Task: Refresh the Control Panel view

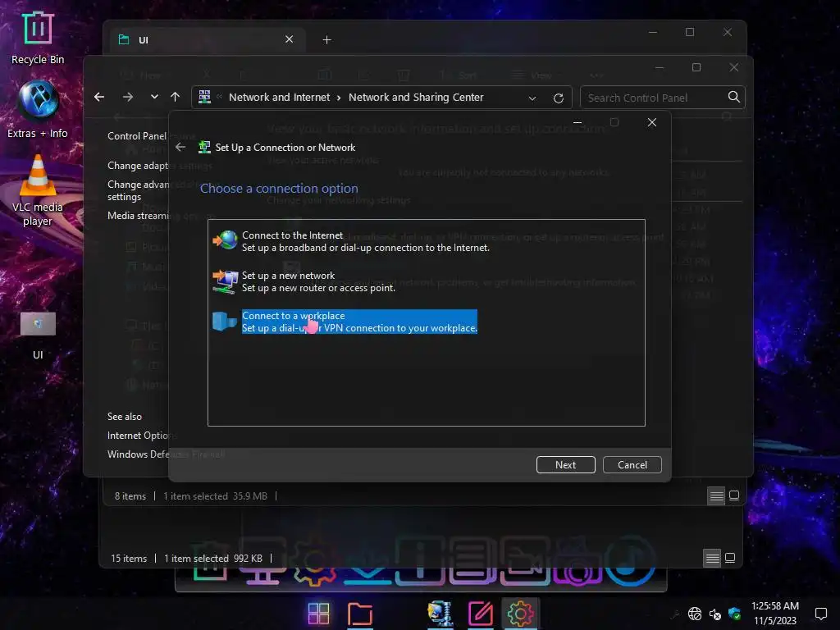Action: pyautogui.click(x=558, y=98)
